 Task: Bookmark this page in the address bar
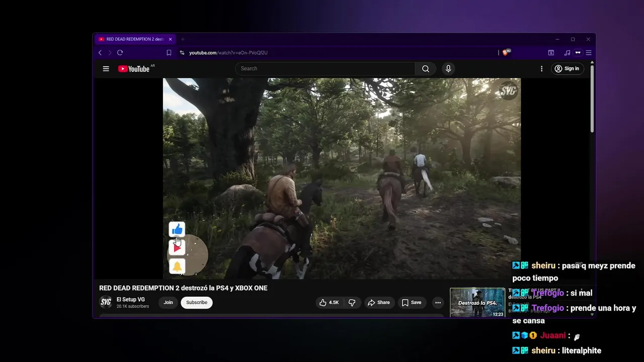169,53
